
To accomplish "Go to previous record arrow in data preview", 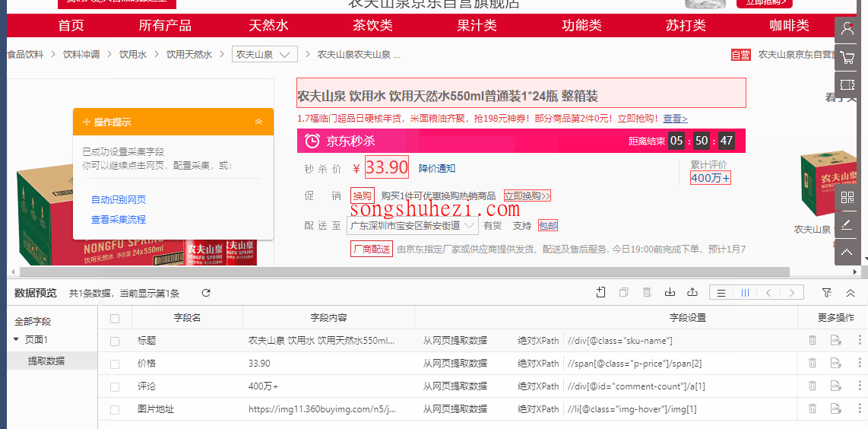I will (x=768, y=293).
